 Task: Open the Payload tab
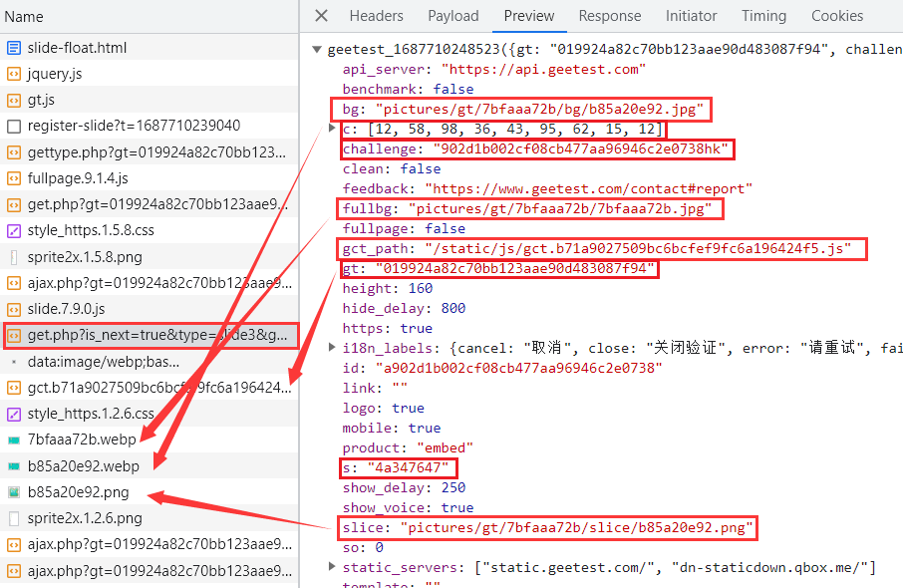pyautogui.click(x=453, y=16)
